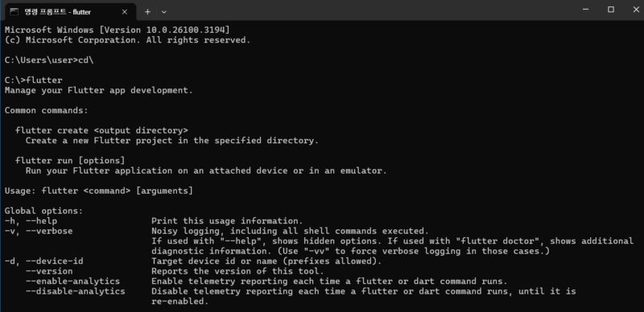Close the flutter Command Prompt tab
The image size is (644, 312).
tap(125, 12)
